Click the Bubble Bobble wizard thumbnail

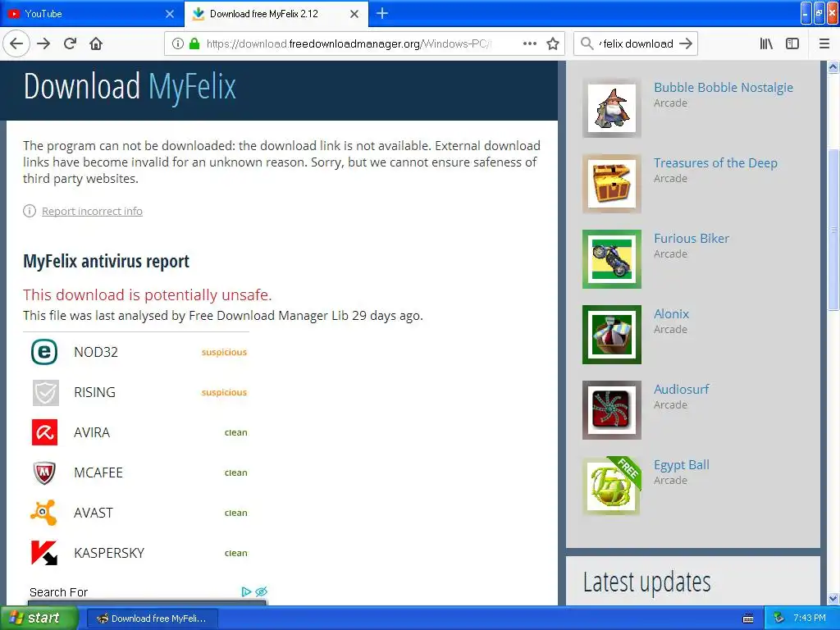click(x=612, y=108)
